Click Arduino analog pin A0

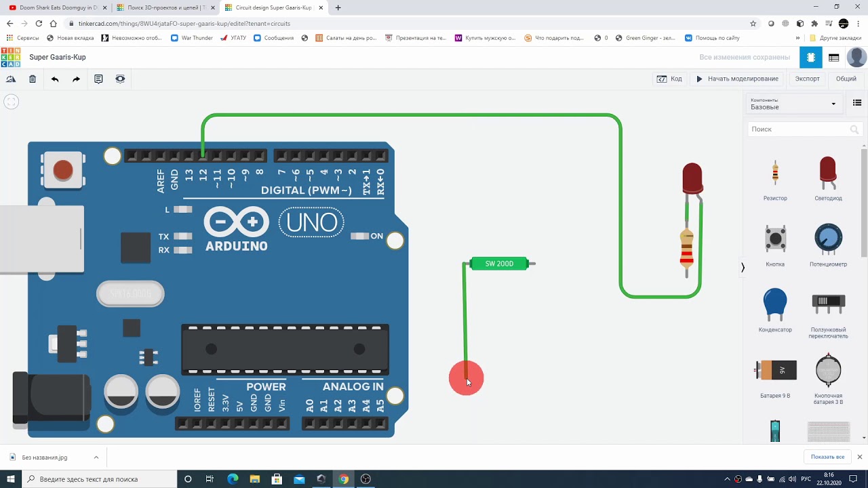[310, 424]
